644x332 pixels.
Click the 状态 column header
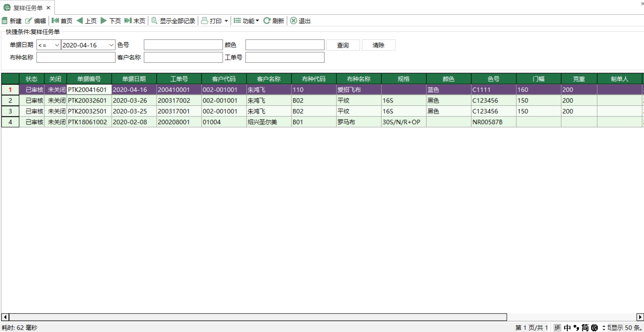pyautogui.click(x=31, y=79)
